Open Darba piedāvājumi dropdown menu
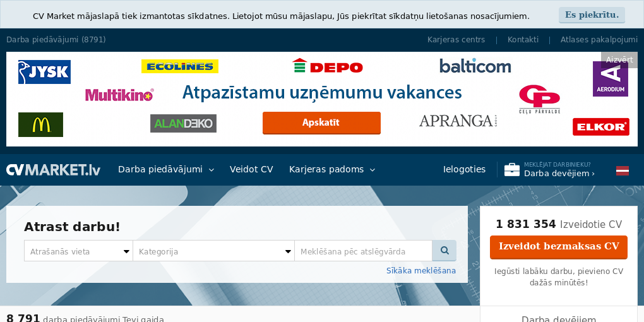Viewport: 644px width, 322px height. coord(166,169)
